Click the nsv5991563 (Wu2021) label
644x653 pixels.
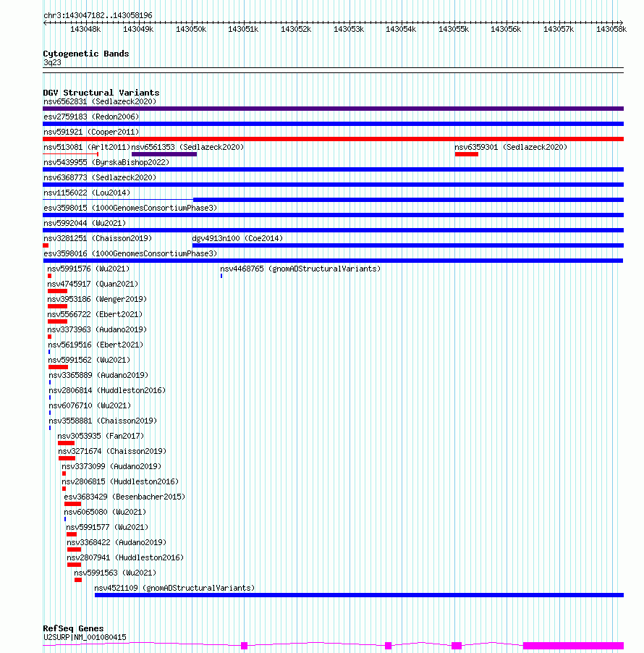point(115,573)
